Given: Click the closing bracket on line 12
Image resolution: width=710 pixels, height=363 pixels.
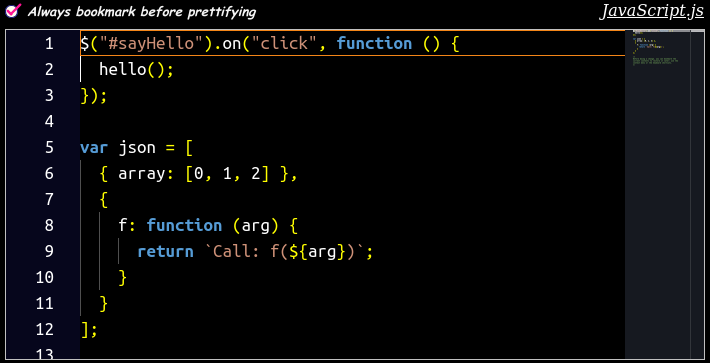Looking at the screenshot, I should point(84,330).
